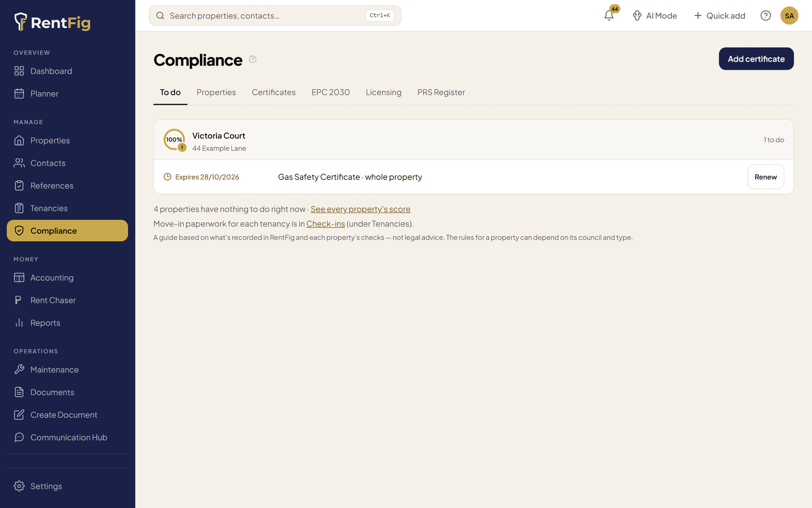Viewport: 812px width, 508px height.
Task: Click Expires 28/10/2026 text
Action: [207, 177]
